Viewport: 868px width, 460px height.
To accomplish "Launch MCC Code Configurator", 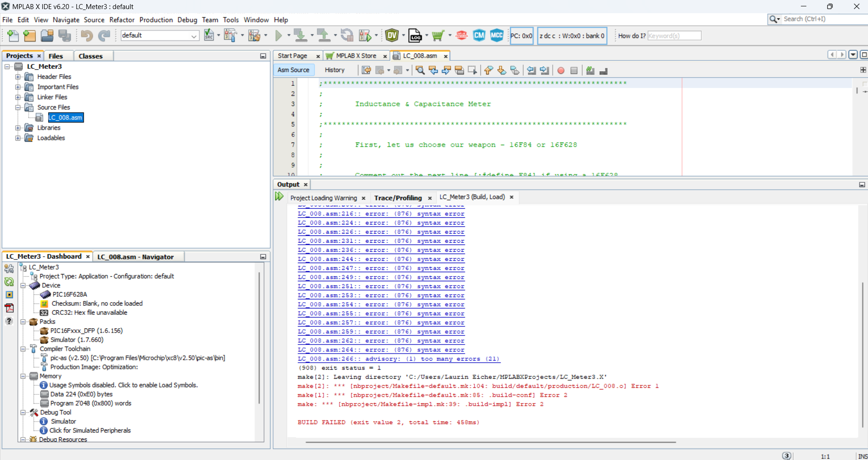I will 497,35.
